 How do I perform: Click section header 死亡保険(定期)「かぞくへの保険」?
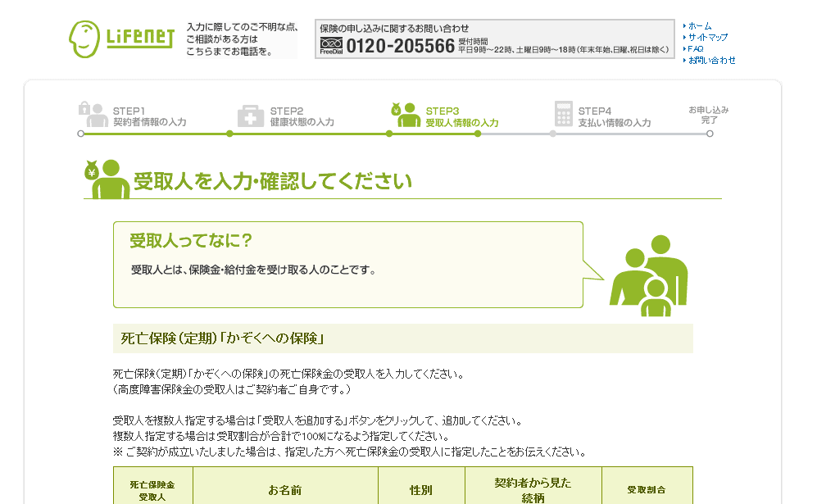(223, 338)
